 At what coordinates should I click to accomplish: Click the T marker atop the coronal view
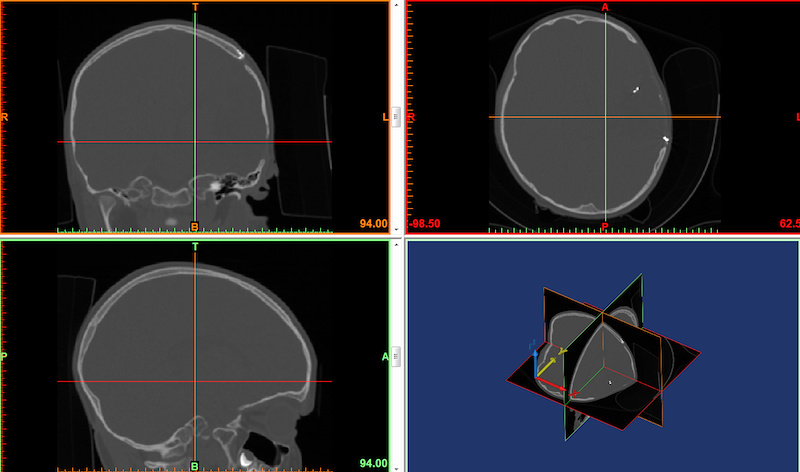[x=195, y=7]
